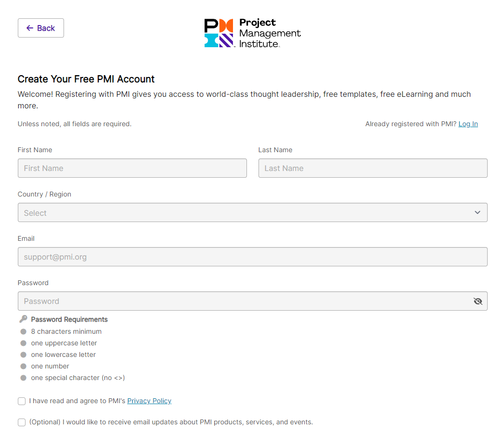Screen dimensions: 504x433
Task: Click the one special character indicator dot
Action: point(23,378)
